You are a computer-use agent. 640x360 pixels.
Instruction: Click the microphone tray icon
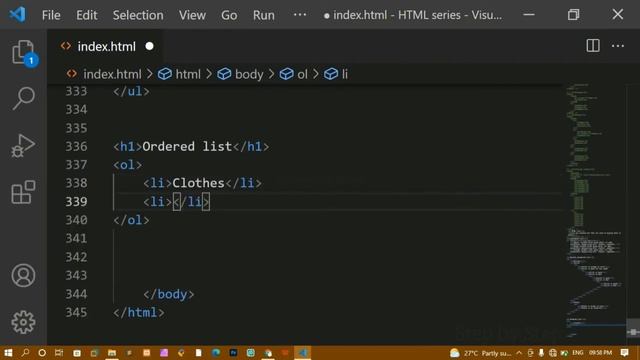point(541,353)
